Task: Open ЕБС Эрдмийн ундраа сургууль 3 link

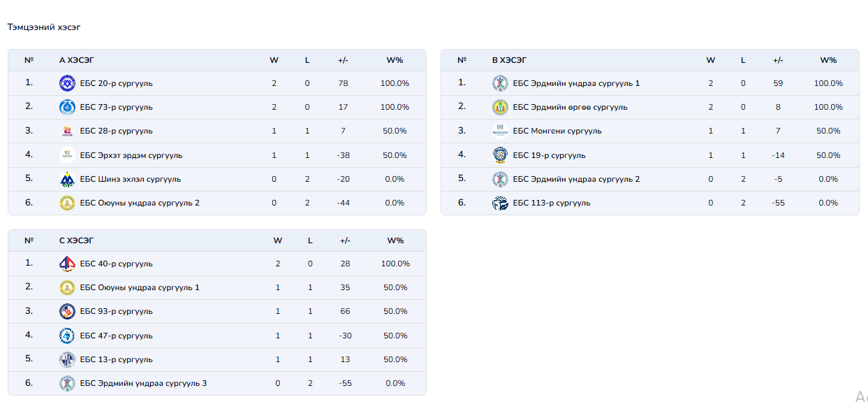Action: click(x=143, y=383)
